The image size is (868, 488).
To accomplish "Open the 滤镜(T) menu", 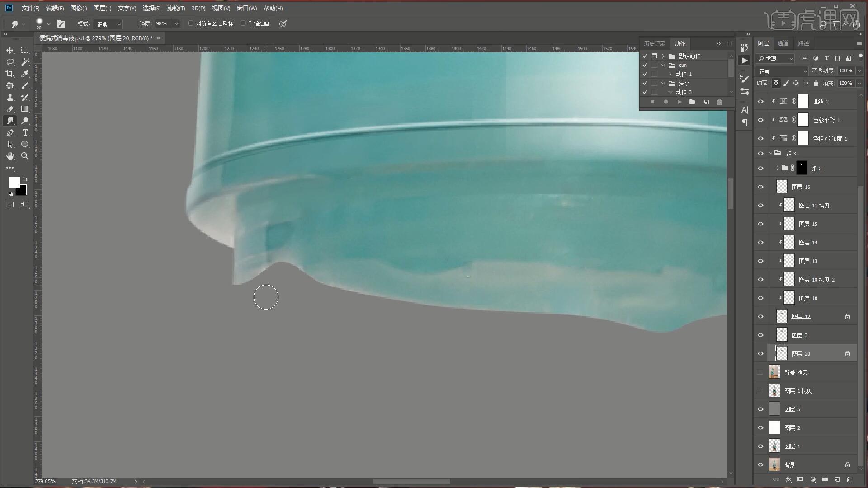I will [176, 8].
